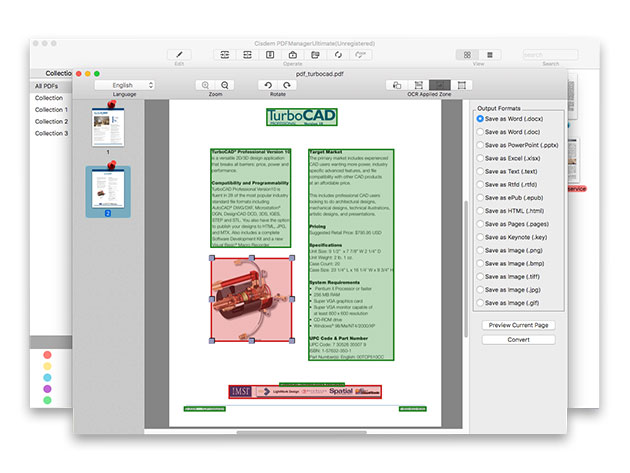Choose the highlighted mark image zone tool
The width and height of the screenshot is (630, 473).
(440, 85)
